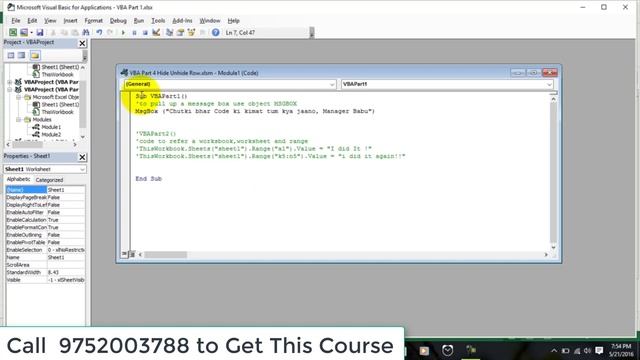Click the code window vertical scrollbar down arrow
This screenshot has height=360, width=640.
(x=553, y=247)
